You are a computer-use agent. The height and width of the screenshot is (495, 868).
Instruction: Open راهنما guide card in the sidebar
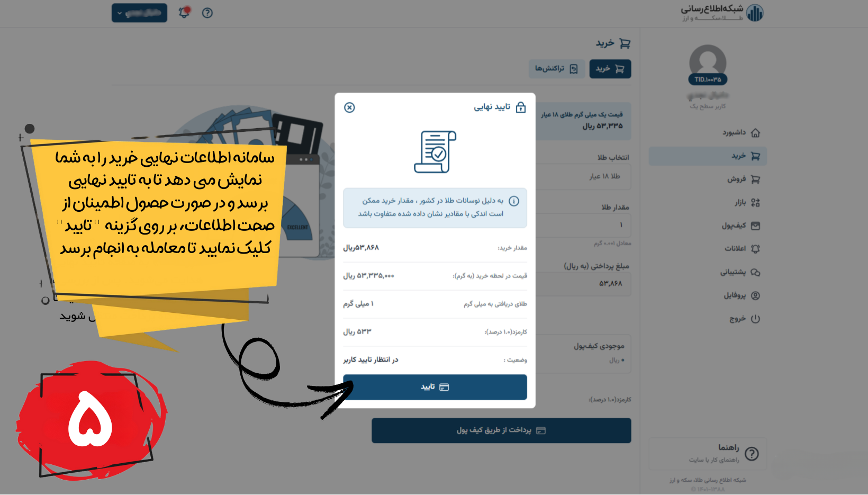[x=708, y=454]
